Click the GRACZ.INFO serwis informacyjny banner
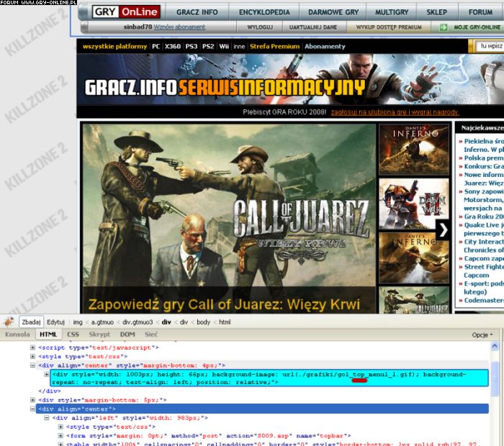Viewport: 504px width, 446px height. pos(291,79)
